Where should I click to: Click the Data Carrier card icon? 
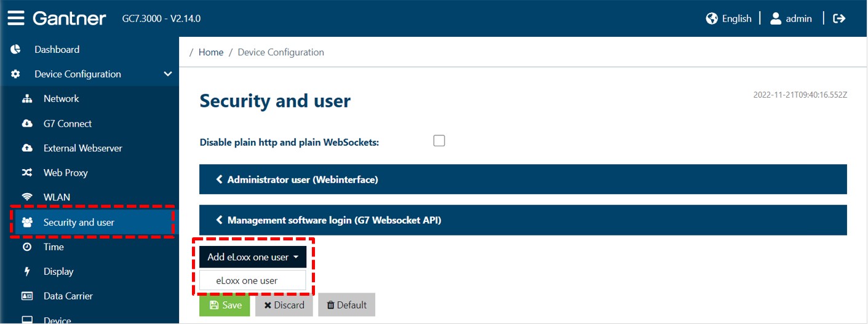[x=27, y=296]
